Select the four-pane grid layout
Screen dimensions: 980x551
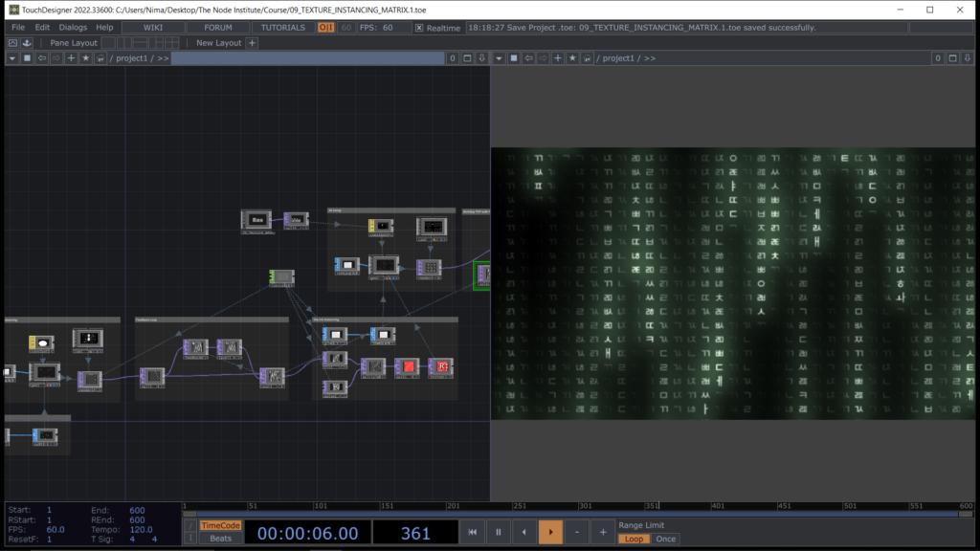(171, 42)
